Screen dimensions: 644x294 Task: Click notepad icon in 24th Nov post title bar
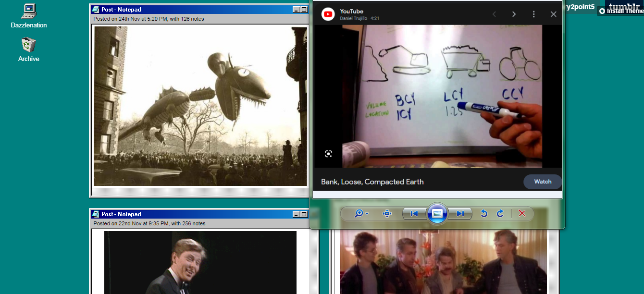[x=96, y=10]
